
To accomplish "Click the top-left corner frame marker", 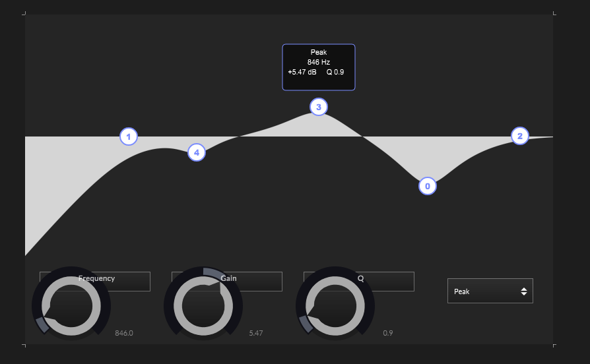I will click(x=24, y=14).
